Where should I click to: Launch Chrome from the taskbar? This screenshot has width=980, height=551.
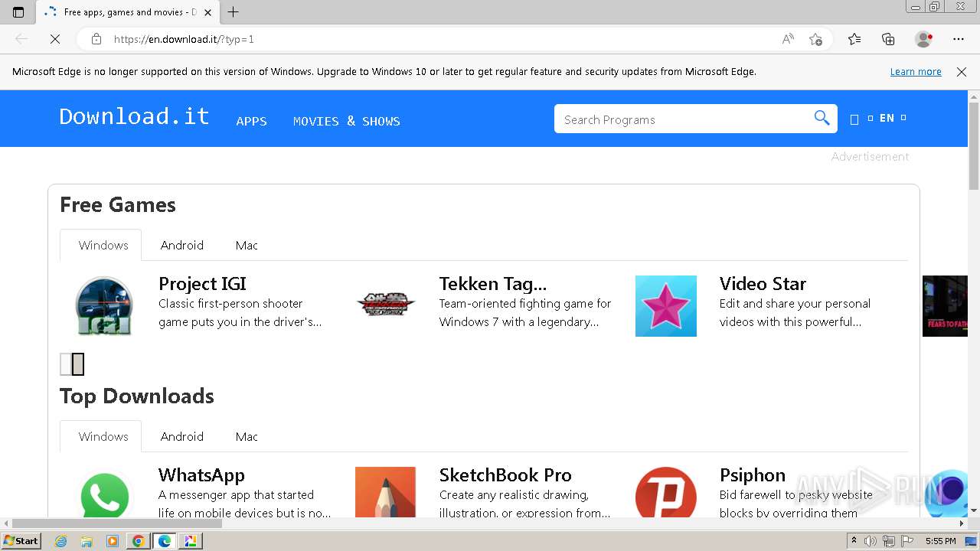coord(138,541)
